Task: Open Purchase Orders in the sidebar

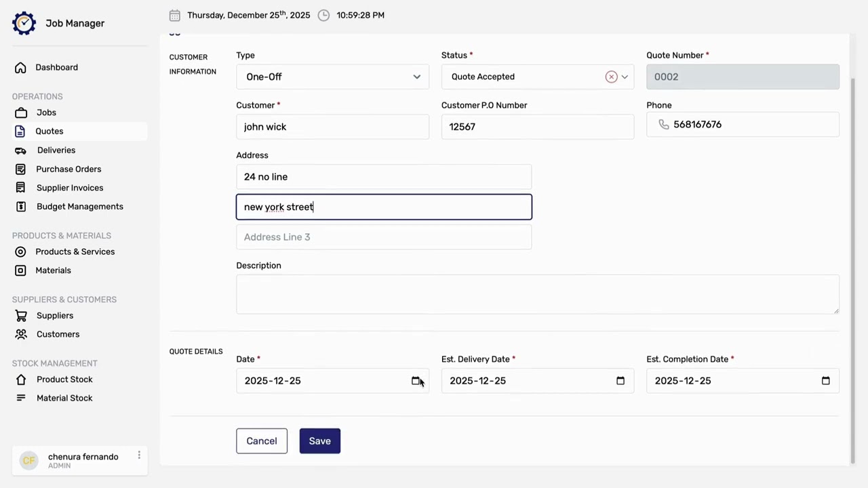Action: coord(68,169)
